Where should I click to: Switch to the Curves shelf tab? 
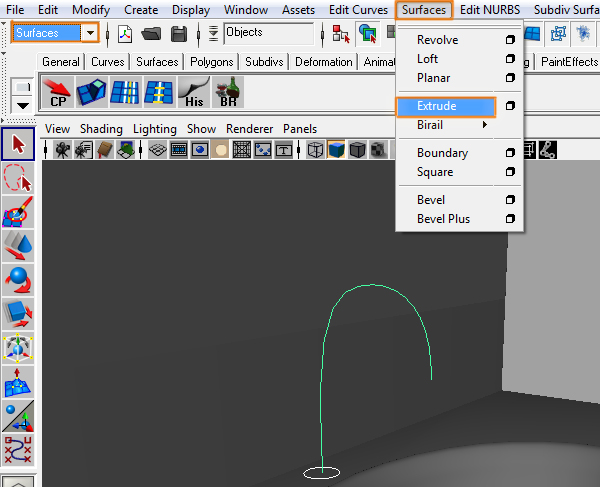tap(108, 62)
